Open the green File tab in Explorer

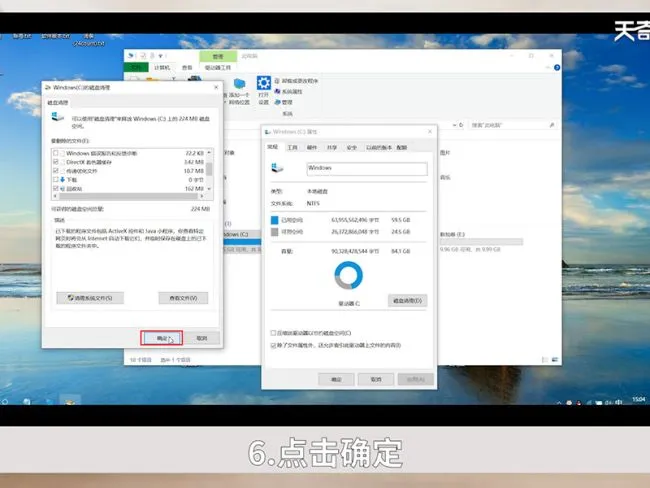coord(136,67)
